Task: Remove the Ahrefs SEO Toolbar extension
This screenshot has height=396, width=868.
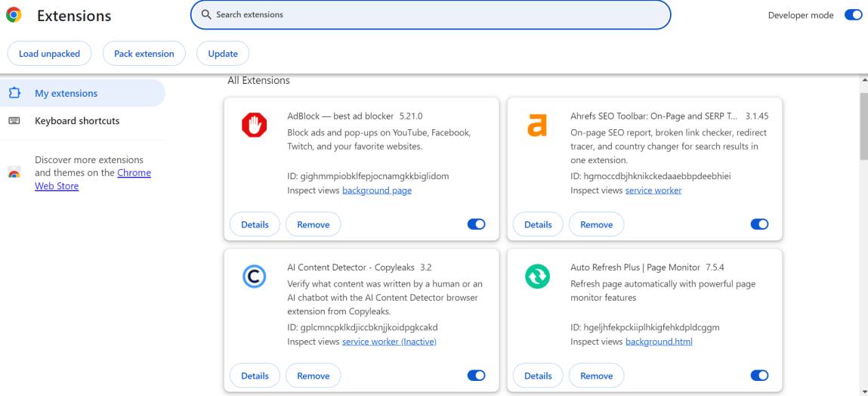Action: (597, 224)
